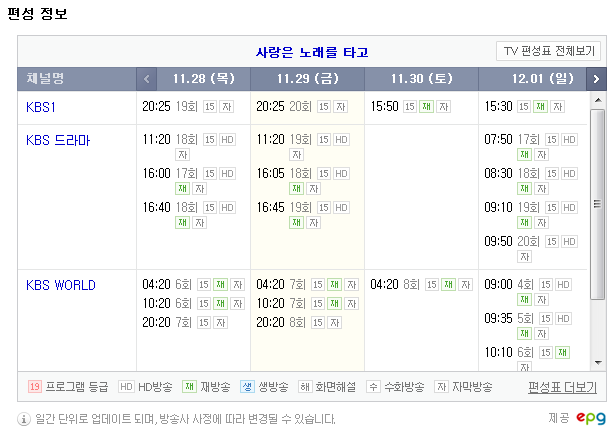Click scrollbar down arrow in schedule
The height and width of the screenshot is (433, 614).
point(598,363)
